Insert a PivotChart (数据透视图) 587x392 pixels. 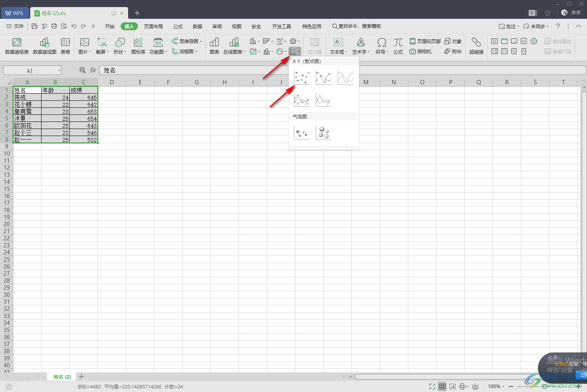tap(45, 46)
